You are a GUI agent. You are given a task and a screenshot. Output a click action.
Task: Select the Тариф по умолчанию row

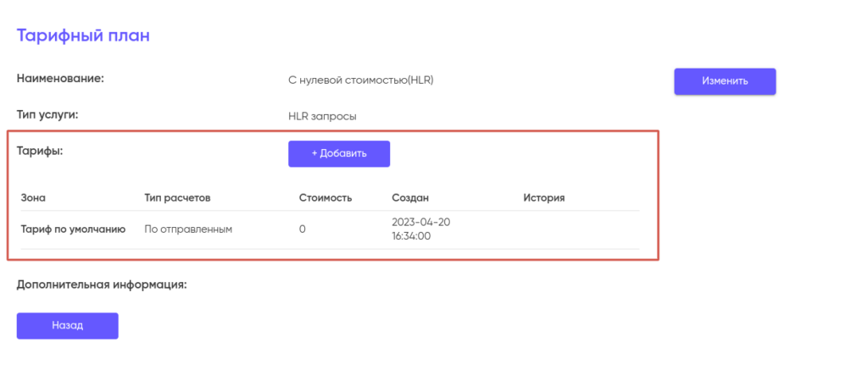[73, 229]
